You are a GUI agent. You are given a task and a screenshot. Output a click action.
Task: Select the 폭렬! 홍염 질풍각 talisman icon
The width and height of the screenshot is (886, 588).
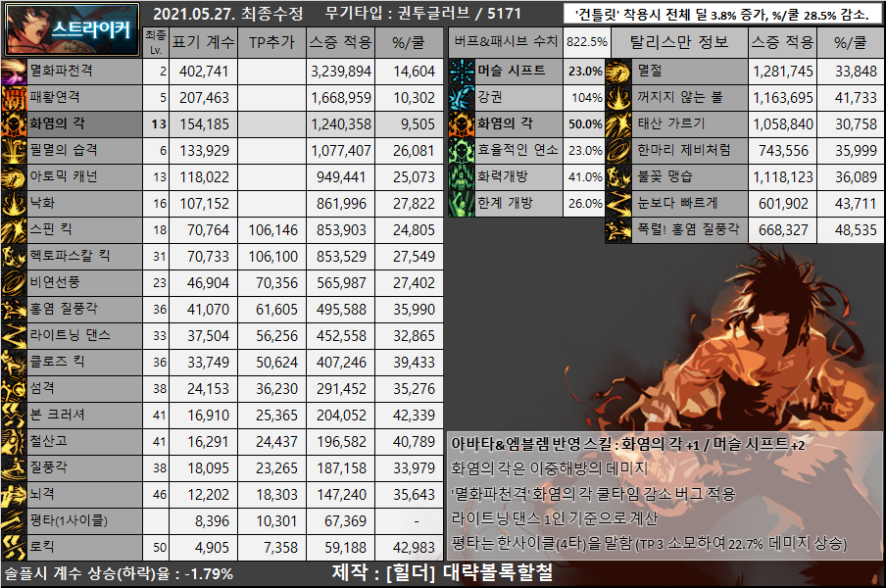619,229
